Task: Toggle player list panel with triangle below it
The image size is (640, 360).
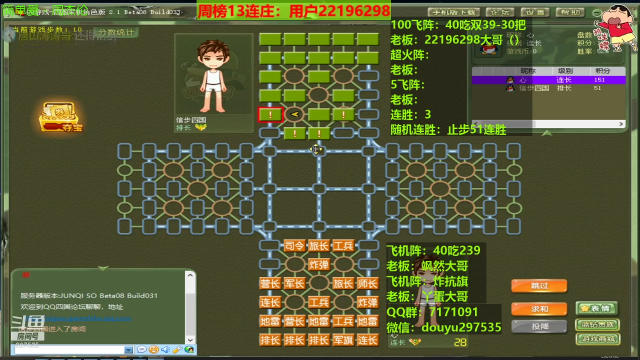Action: [547, 133]
